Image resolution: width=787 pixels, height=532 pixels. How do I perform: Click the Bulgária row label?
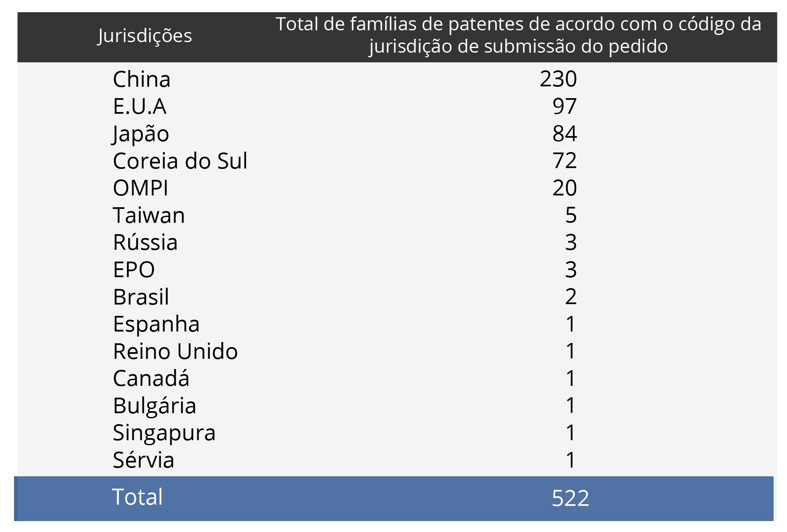(x=154, y=406)
